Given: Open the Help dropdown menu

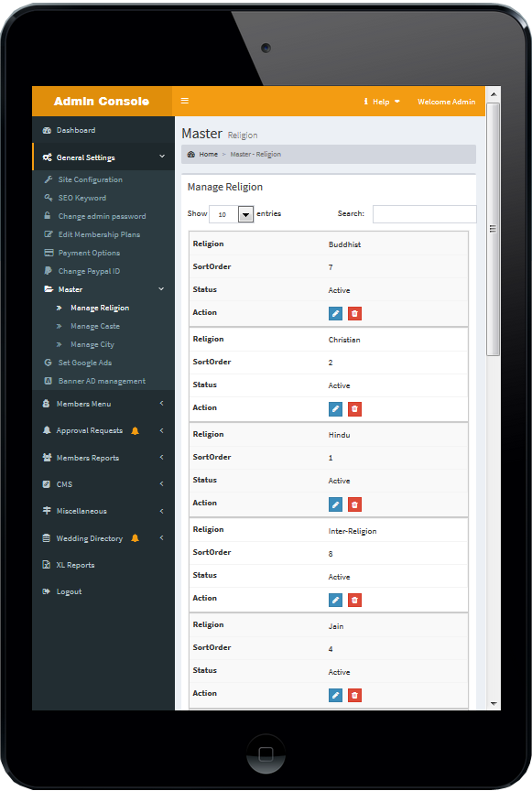Looking at the screenshot, I should coord(382,102).
